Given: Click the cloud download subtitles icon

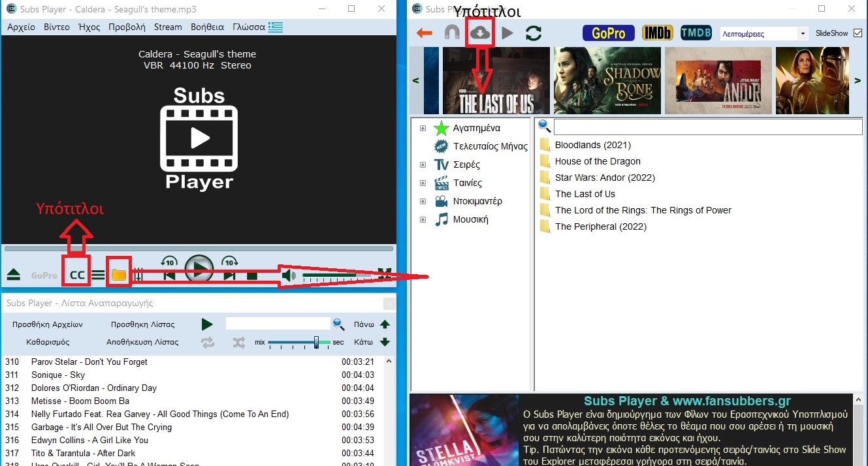Looking at the screenshot, I should click(x=480, y=33).
